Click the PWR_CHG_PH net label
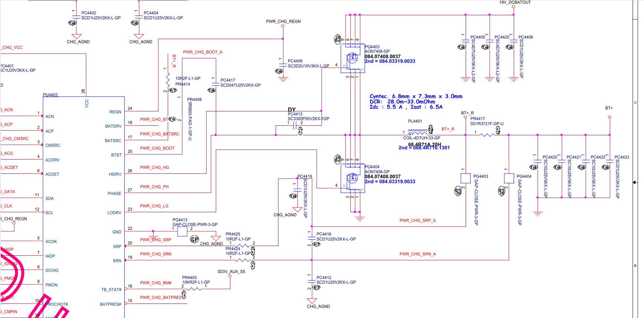Image resolution: width=644 pixels, height=318 pixels. click(154, 187)
